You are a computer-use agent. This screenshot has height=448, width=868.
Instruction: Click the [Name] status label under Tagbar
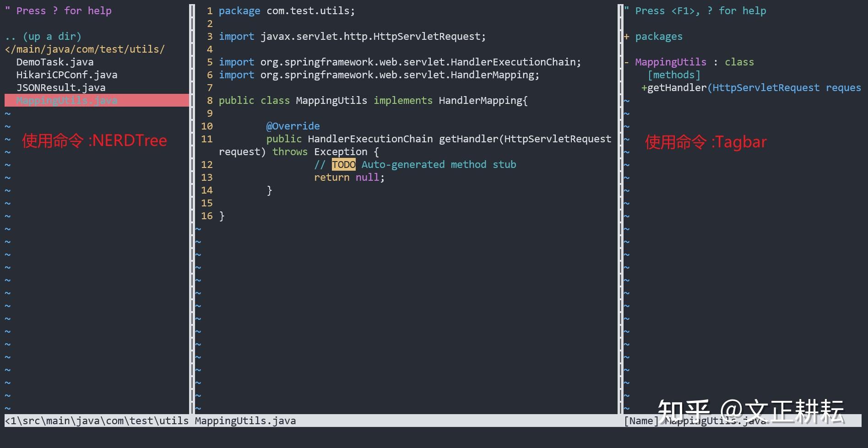click(641, 421)
